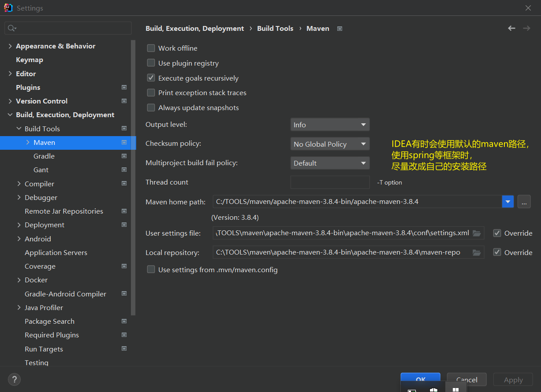Expand the Docker node
The width and height of the screenshot is (541, 392).
19,280
